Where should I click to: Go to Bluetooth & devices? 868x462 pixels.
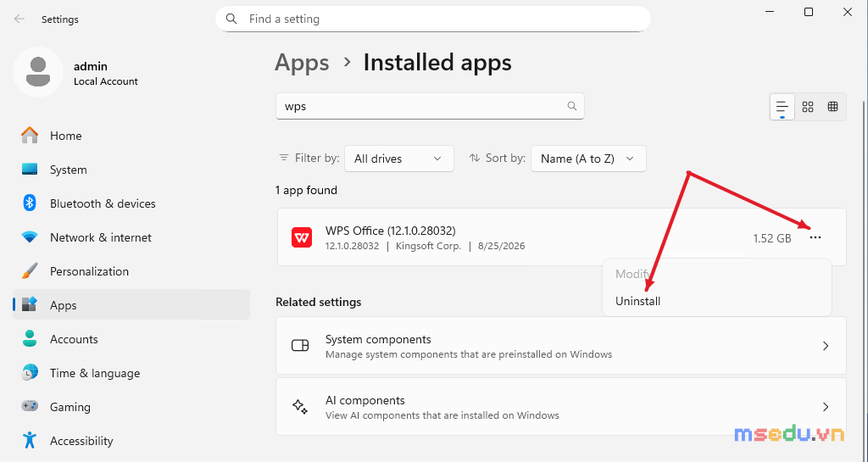131,203
